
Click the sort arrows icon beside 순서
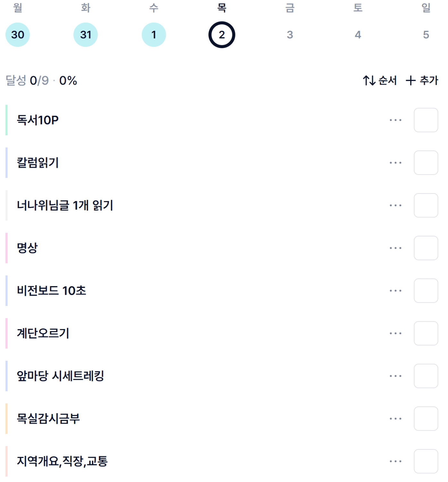pos(369,80)
